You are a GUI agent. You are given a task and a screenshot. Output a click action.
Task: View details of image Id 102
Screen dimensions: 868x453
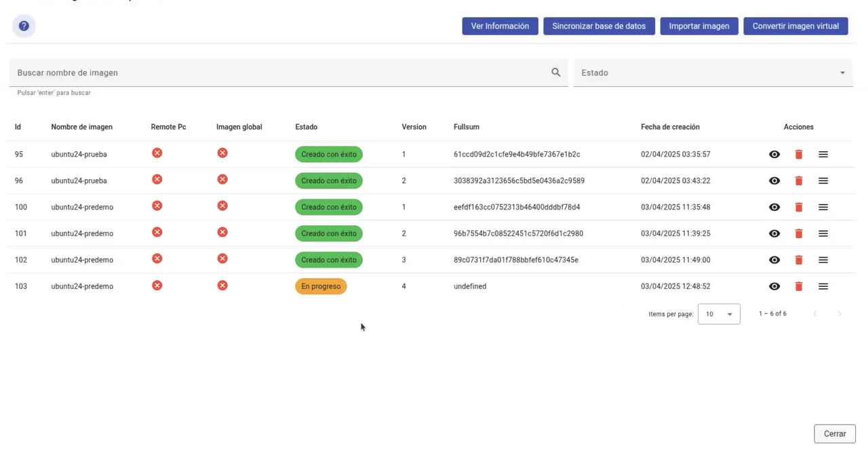tap(774, 260)
